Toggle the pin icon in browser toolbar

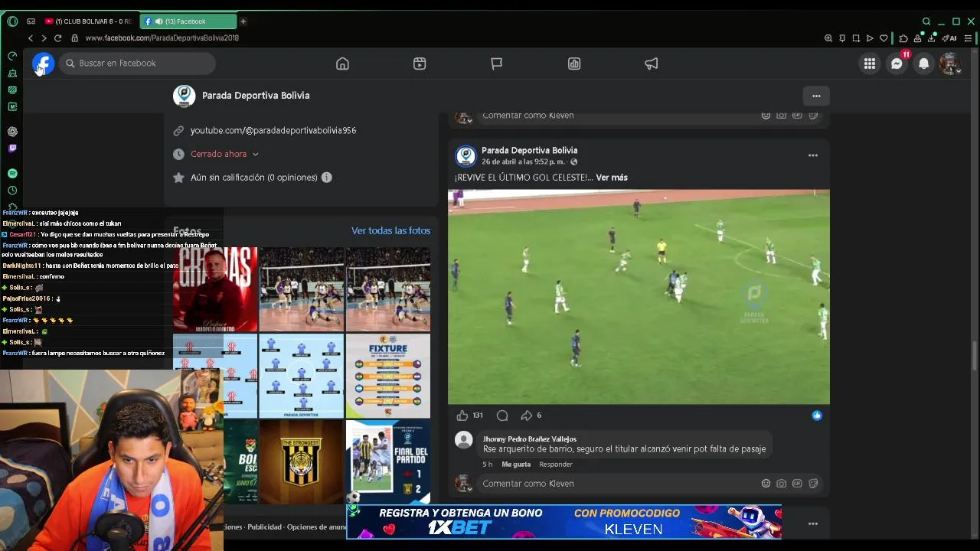pyautogui.click(x=842, y=38)
